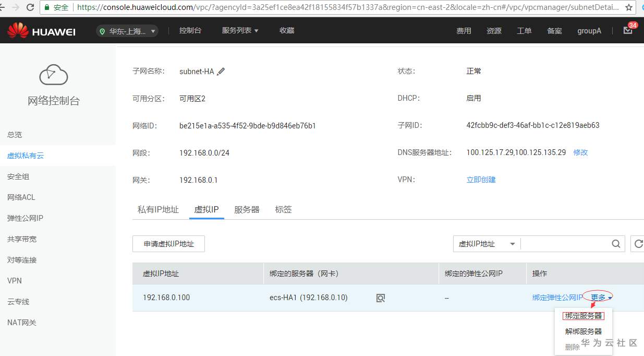Choose 解绑服务器 from the menu

tap(584, 331)
